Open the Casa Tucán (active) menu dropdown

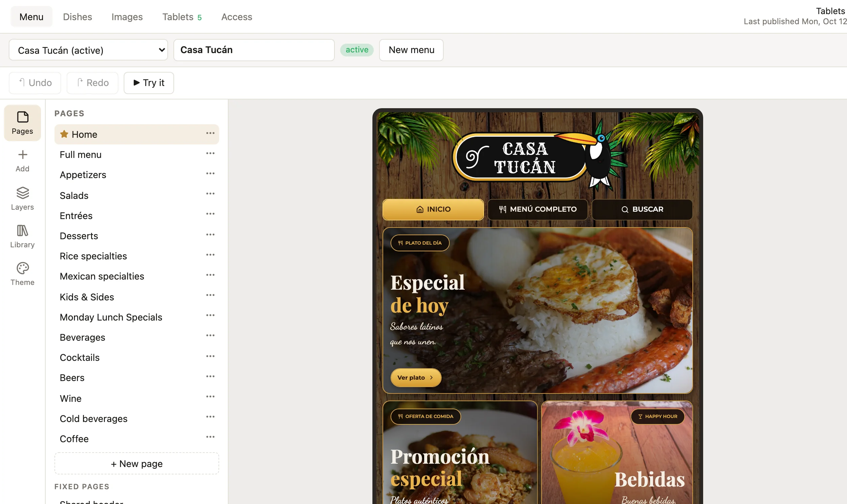coord(88,50)
